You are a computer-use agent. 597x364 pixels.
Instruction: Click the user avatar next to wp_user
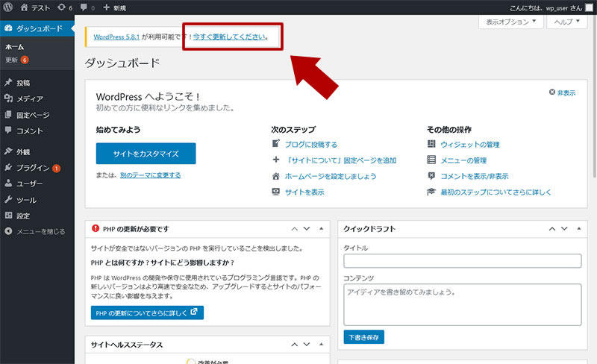point(589,7)
